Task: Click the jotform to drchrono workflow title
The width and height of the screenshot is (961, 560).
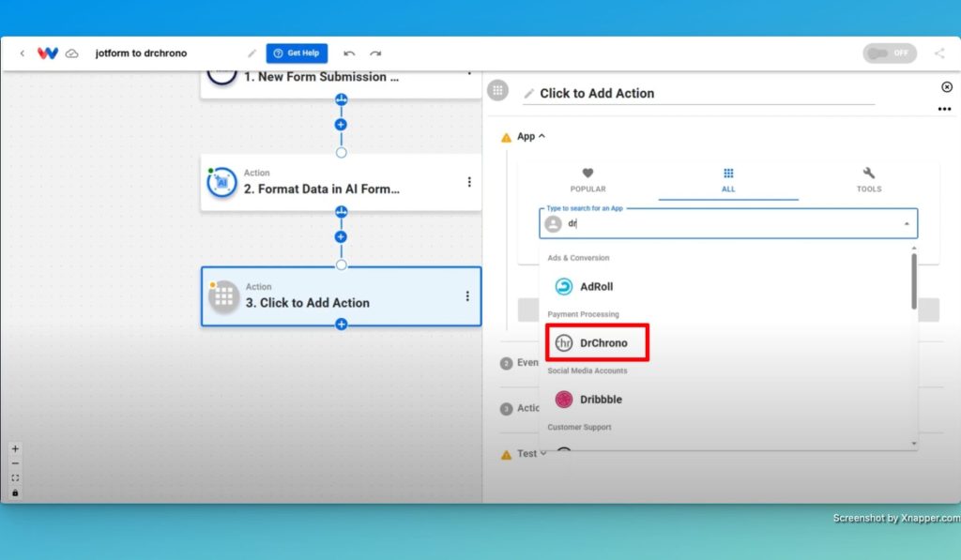Action: click(141, 53)
